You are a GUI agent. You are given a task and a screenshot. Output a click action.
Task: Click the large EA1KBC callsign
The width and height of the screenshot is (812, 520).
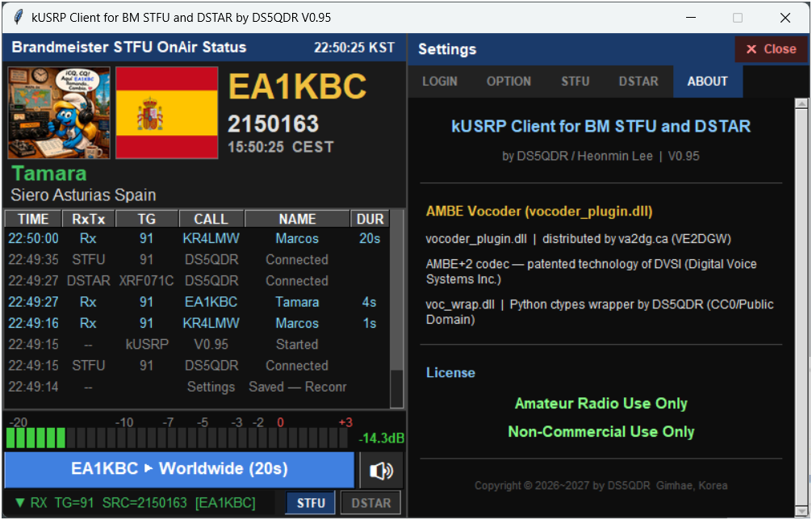click(297, 86)
